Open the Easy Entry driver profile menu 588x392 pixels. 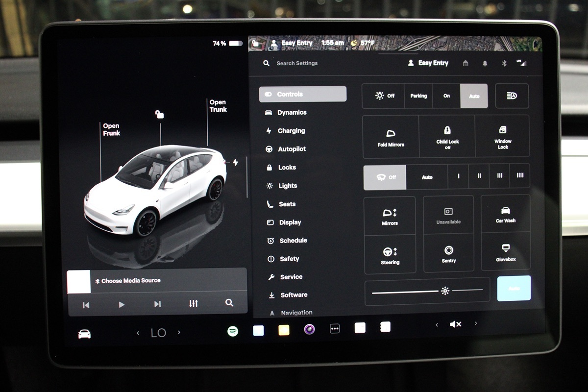pos(428,63)
